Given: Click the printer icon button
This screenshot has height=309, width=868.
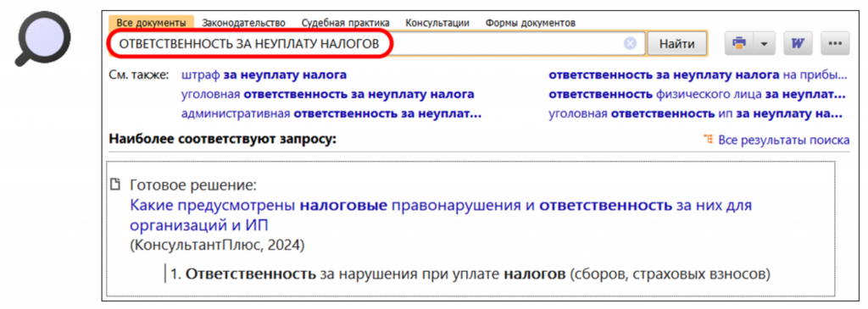Looking at the screenshot, I should pos(739,43).
